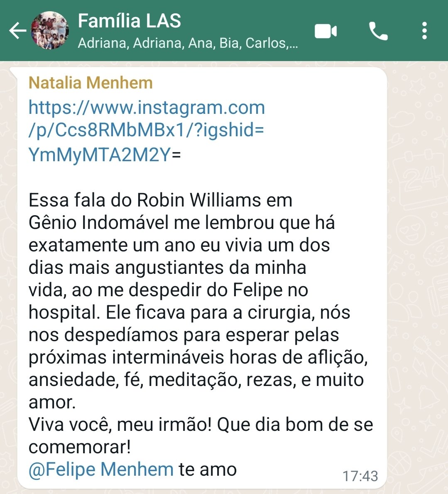Image resolution: width=448 pixels, height=494 pixels.
Task: Start a voice call with the group
Action: point(378,31)
